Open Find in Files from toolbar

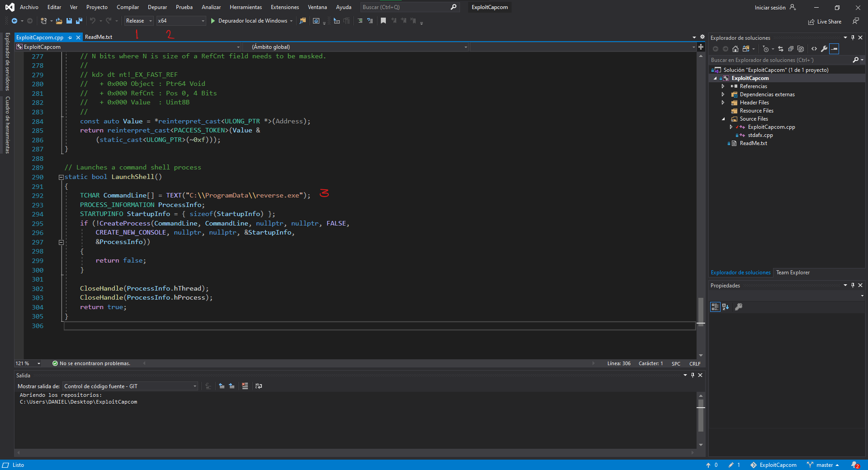tap(303, 21)
